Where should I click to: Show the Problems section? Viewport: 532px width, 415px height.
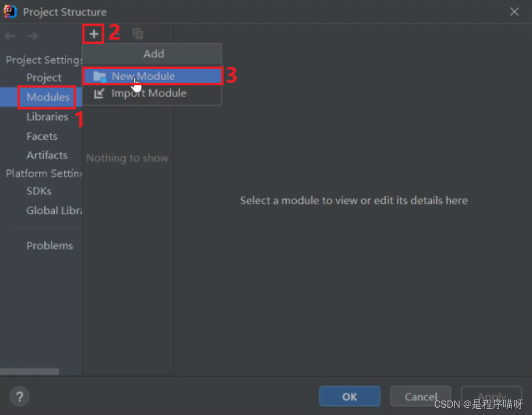point(49,245)
